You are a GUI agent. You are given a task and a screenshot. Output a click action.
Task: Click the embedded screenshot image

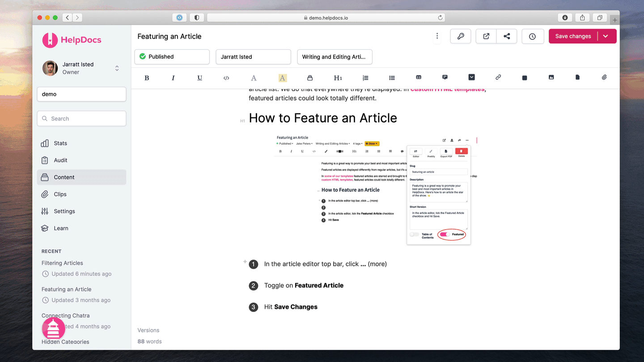[x=376, y=190]
